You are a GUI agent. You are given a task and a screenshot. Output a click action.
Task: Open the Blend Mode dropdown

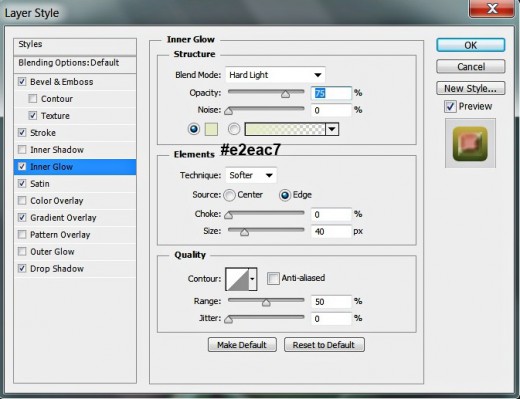pyautogui.click(x=275, y=75)
